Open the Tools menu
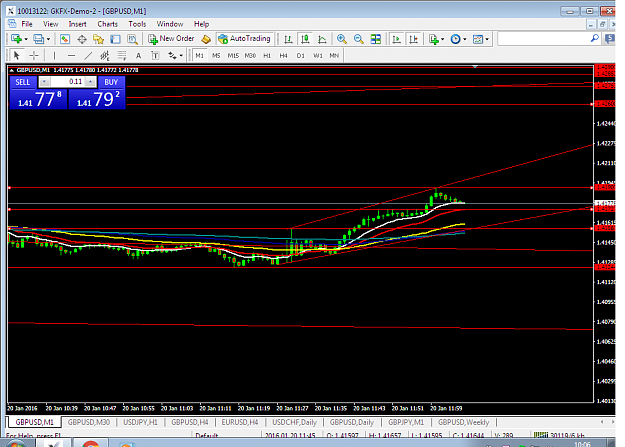 coord(137,24)
